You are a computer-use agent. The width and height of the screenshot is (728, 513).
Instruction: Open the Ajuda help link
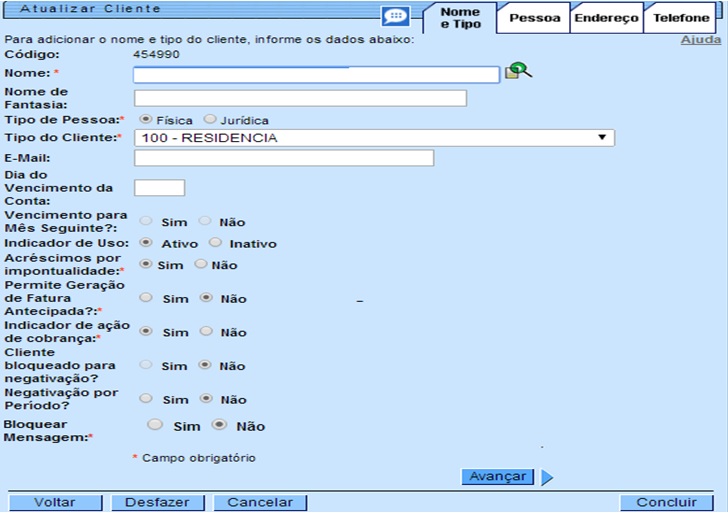click(x=700, y=40)
